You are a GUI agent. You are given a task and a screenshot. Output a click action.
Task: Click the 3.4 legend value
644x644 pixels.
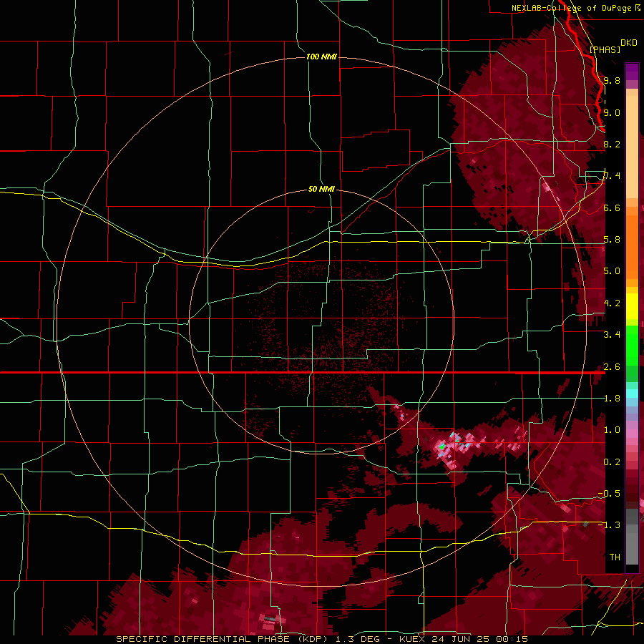point(612,335)
